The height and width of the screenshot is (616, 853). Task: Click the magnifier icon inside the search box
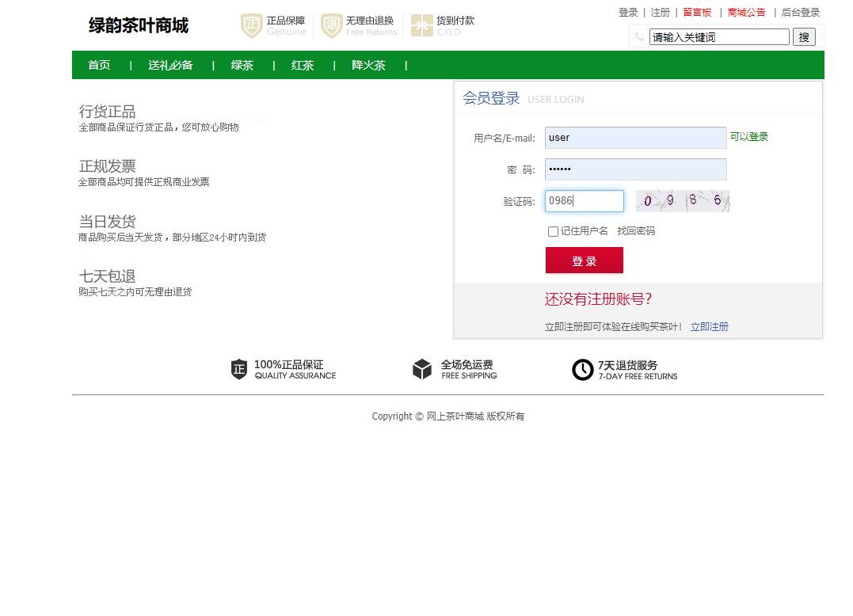639,36
